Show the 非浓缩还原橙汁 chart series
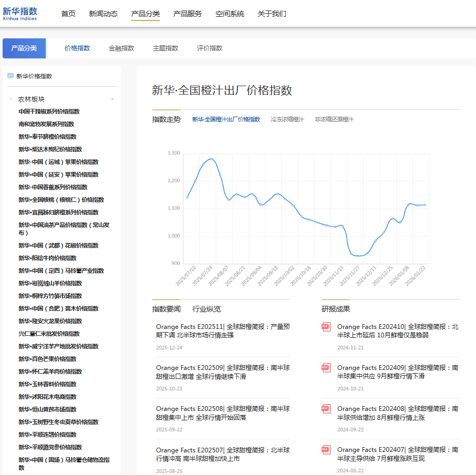476x475 pixels. [334, 119]
